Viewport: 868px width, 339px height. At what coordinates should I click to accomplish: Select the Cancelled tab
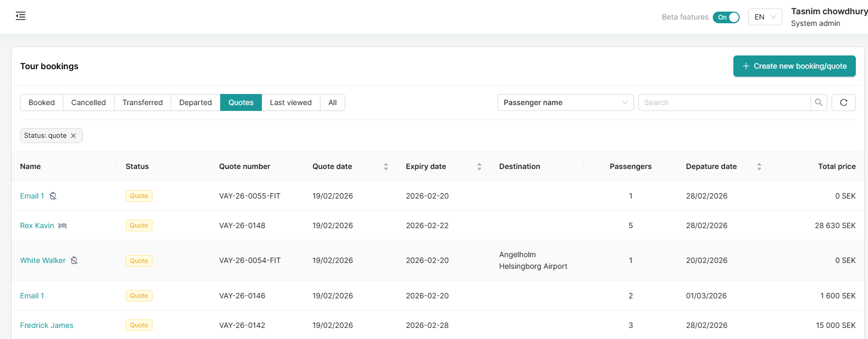click(88, 102)
